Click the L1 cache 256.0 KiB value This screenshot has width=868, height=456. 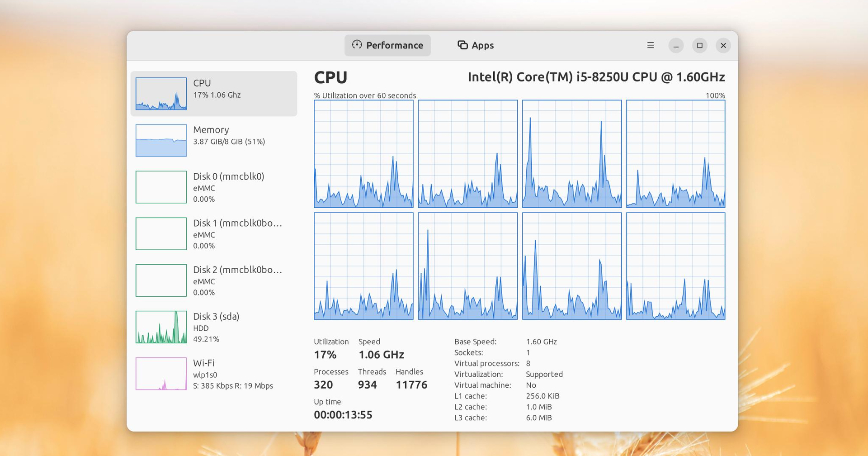(x=542, y=396)
